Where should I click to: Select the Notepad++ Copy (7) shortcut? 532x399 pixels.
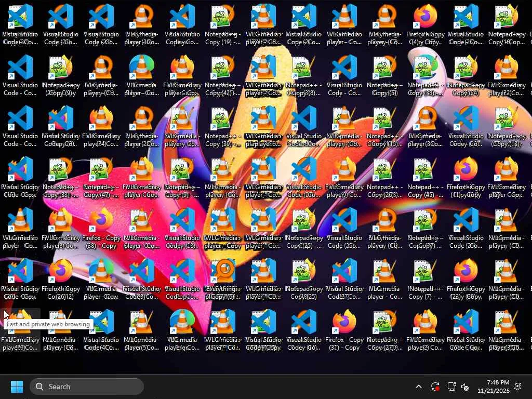[x=425, y=280]
